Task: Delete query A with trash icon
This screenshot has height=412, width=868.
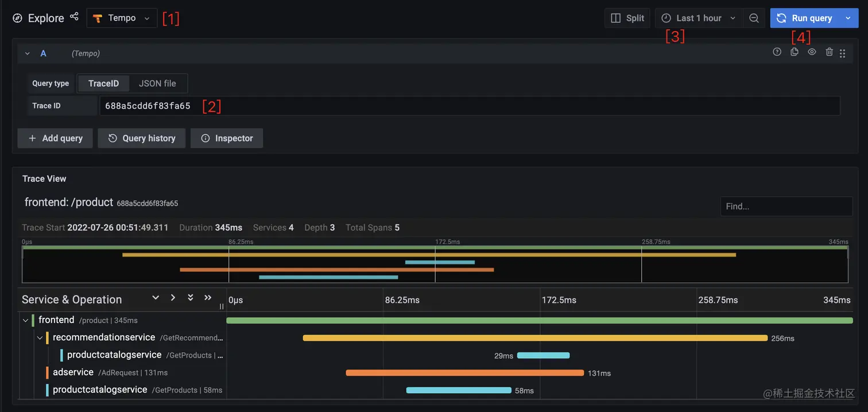Action: point(829,52)
